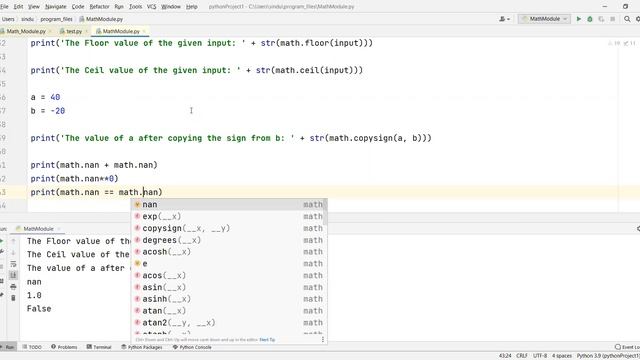Screen dimensions: 640x360
Task: Open the user account icon dropdown
Action: point(504,19)
